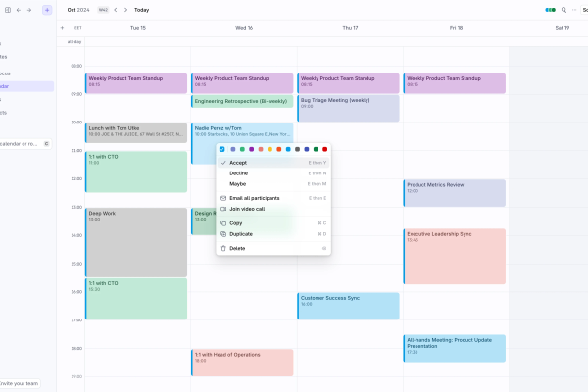Open Customer Success Sync event

click(x=348, y=306)
